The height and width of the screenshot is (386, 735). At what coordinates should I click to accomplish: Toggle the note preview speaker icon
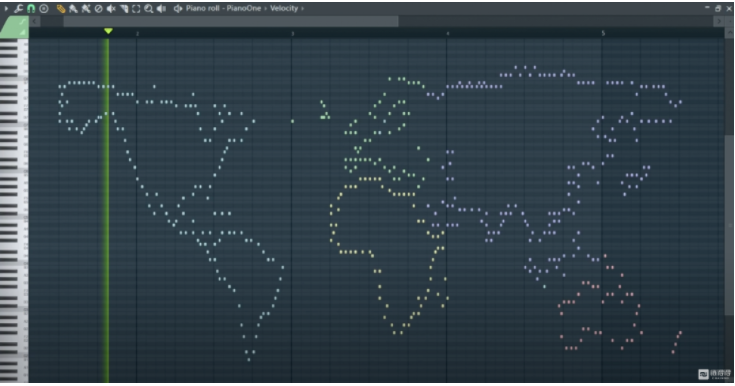coord(178,8)
